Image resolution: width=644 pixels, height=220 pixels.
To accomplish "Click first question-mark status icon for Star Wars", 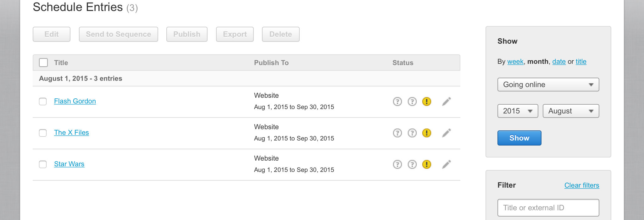I will (x=397, y=164).
